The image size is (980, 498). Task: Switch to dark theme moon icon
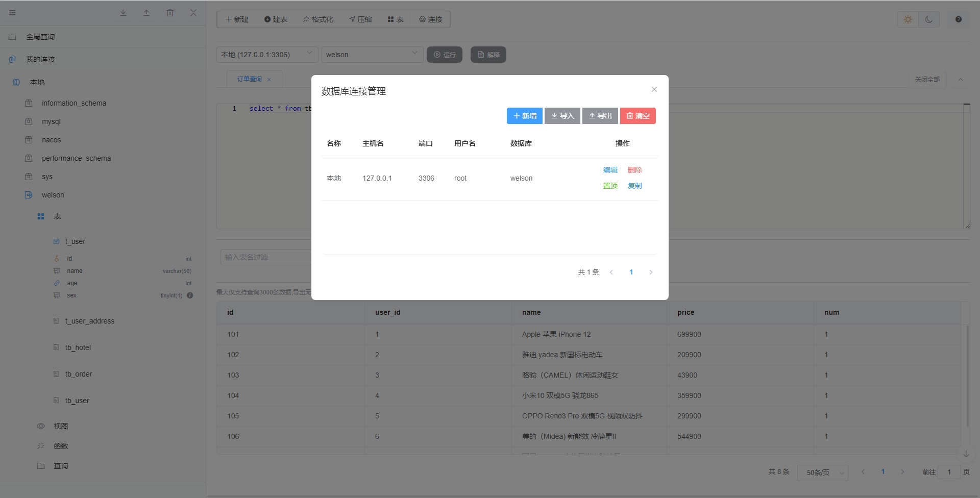[929, 19]
